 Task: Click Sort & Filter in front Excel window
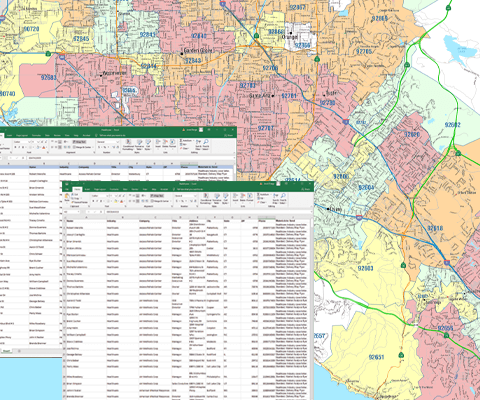point(276,199)
